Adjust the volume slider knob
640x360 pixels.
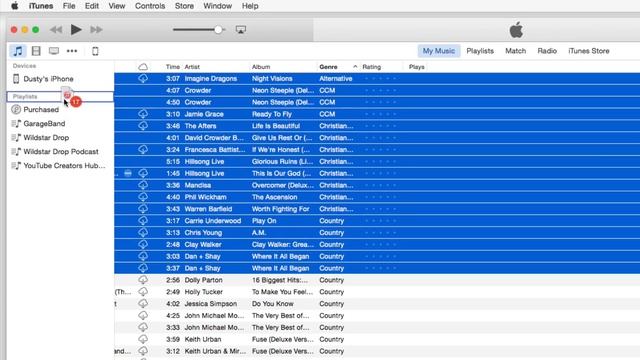(218, 29)
